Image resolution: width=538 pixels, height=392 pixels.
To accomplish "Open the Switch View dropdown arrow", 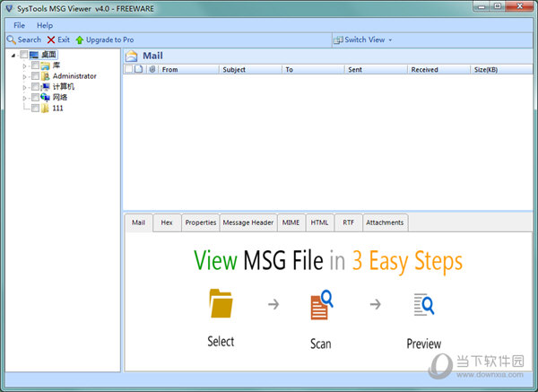I will [390, 40].
